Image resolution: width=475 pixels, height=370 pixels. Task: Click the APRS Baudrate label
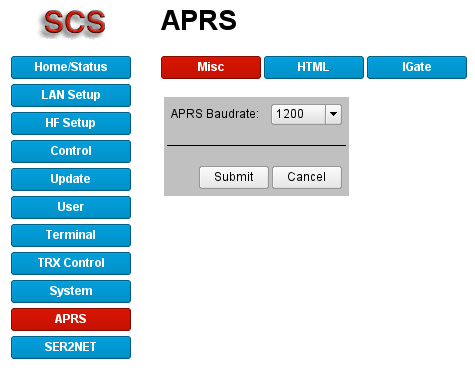click(x=215, y=114)
